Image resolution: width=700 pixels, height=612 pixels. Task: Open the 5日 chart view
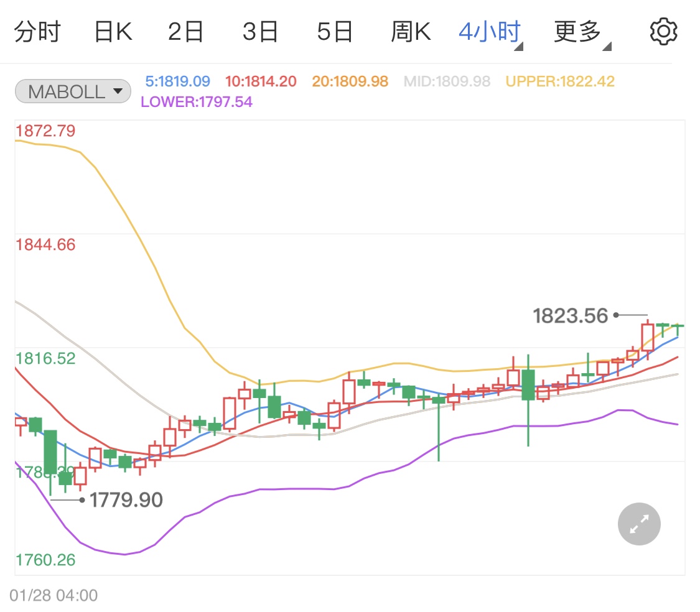coord(335,32)
